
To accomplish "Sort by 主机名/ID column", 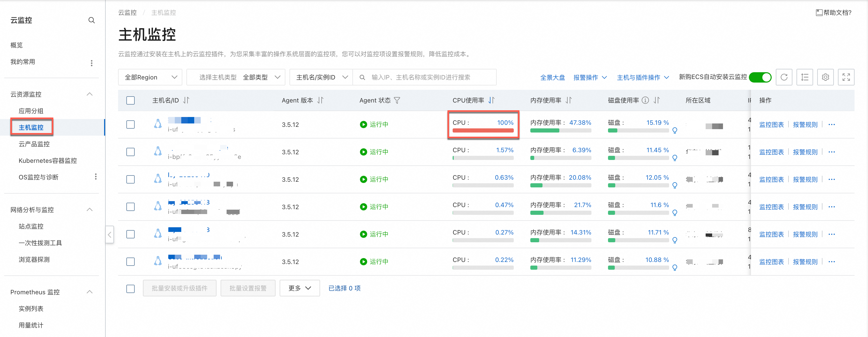I will (x=186, y=100).
